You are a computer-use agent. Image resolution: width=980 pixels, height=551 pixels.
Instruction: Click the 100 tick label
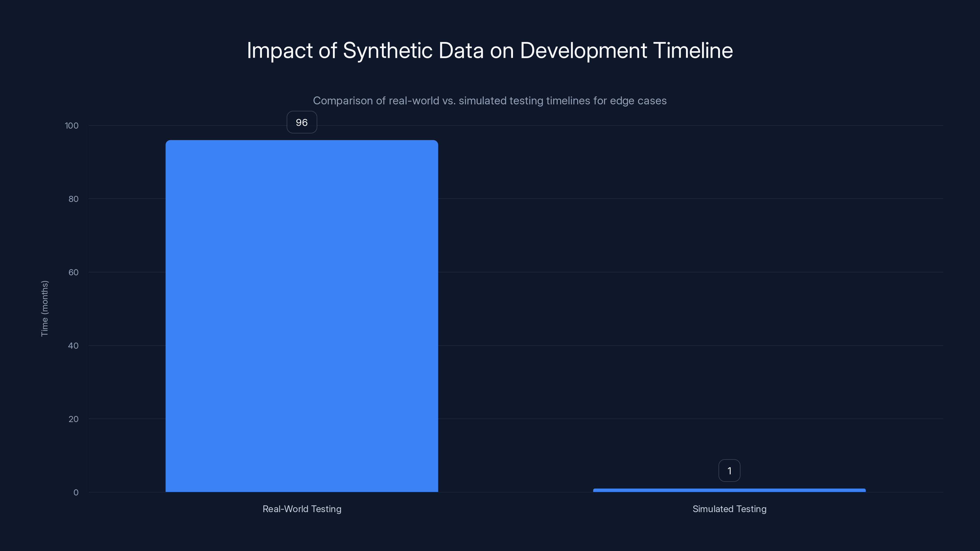(x=72, y=126)
